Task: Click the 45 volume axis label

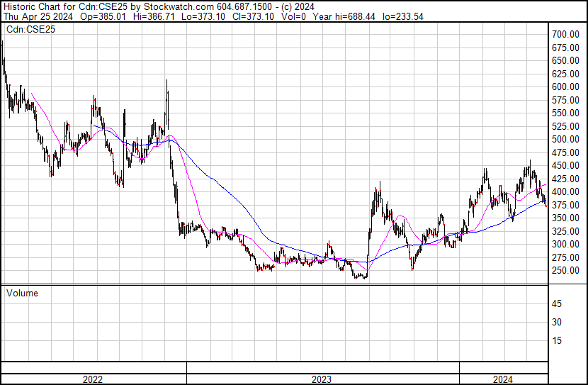Action: 557,303
